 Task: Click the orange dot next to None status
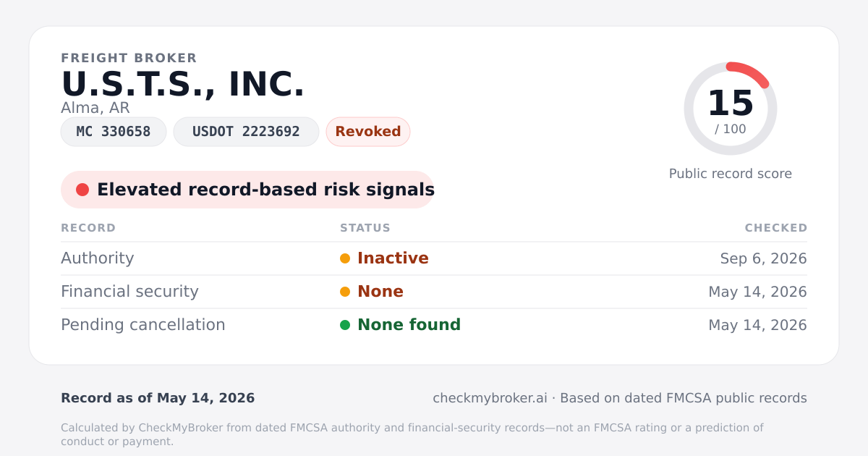coord(345,292)
